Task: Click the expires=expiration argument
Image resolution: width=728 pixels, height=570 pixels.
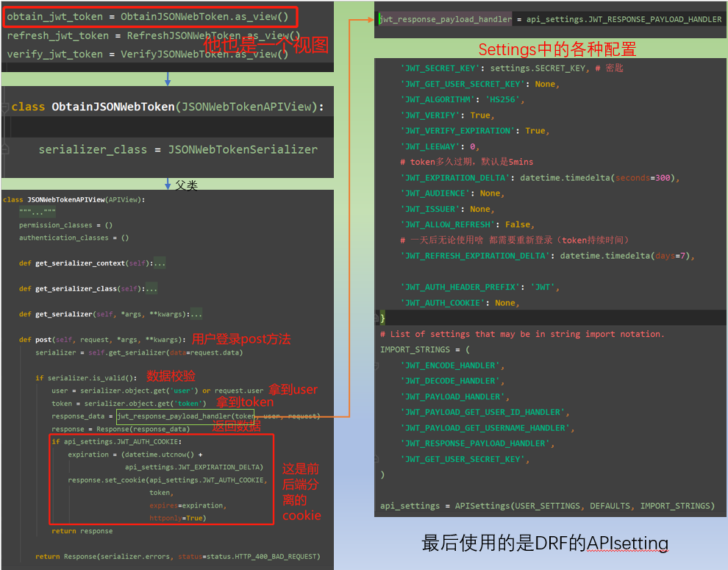Action: coord(188,506)
